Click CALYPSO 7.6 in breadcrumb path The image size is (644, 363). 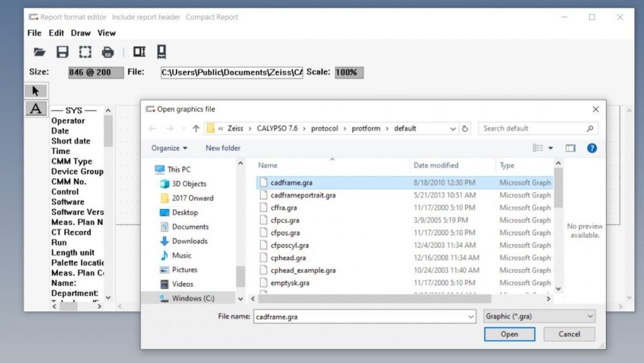click(x=277, y=128)
